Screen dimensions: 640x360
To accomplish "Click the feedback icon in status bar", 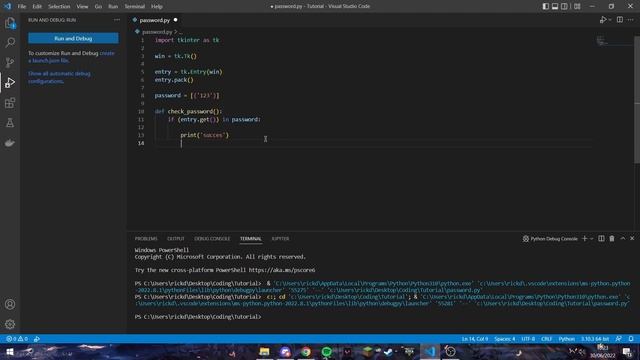I will [x=619, y=339].
